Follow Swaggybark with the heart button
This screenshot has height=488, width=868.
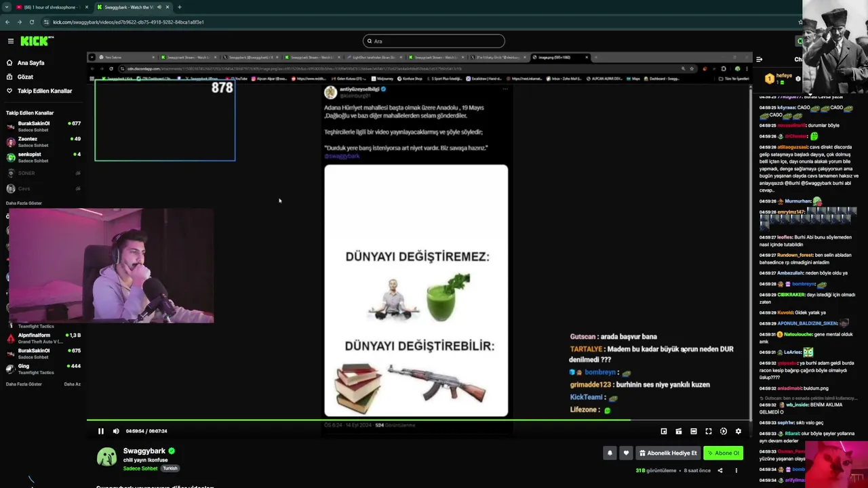626,453
